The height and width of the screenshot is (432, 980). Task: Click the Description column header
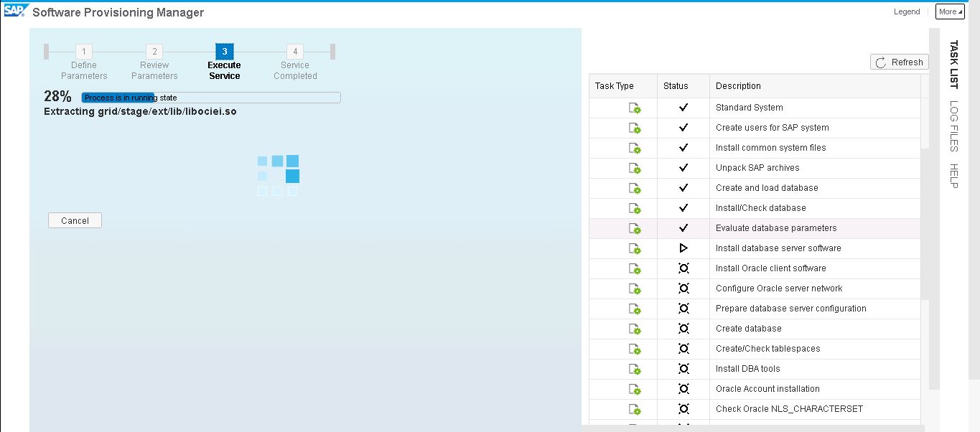coord(815,86)
